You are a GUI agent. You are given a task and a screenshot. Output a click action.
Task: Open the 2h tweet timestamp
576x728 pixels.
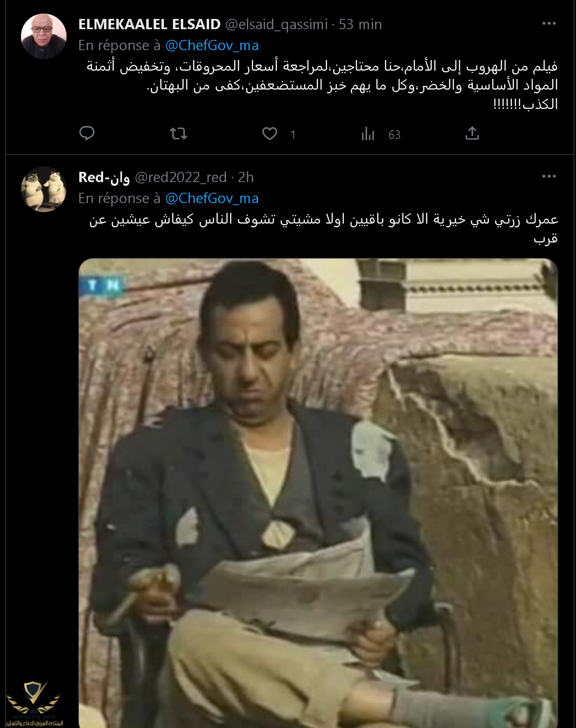246,177
